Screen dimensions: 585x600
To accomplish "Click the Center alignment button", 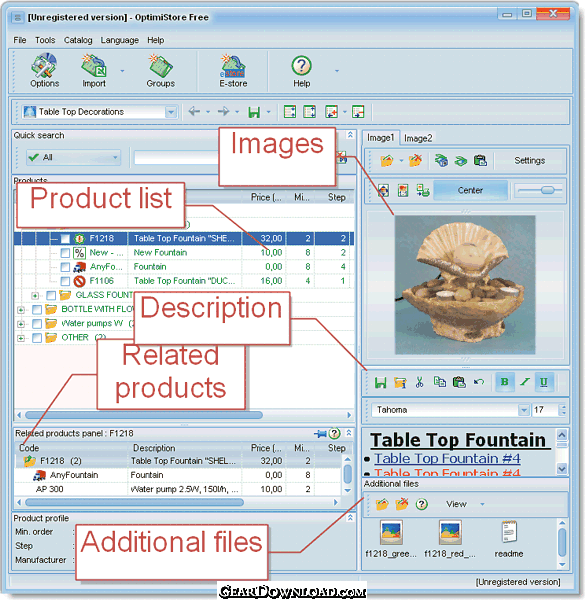I will 470,190.
